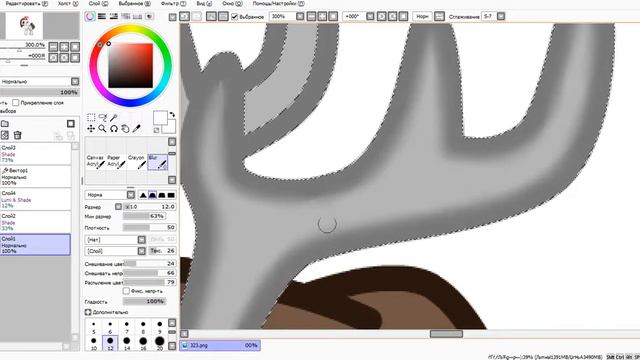Toggle the Выбранное checkbox in toolbar
The width and height of the screenshot is (640, 360).
[234, 17]
